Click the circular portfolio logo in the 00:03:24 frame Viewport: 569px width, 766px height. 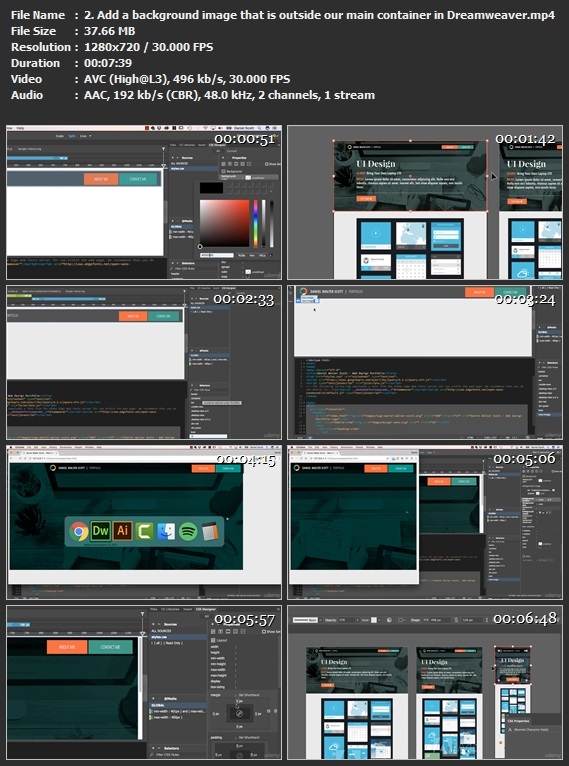(x=304, y=292)
